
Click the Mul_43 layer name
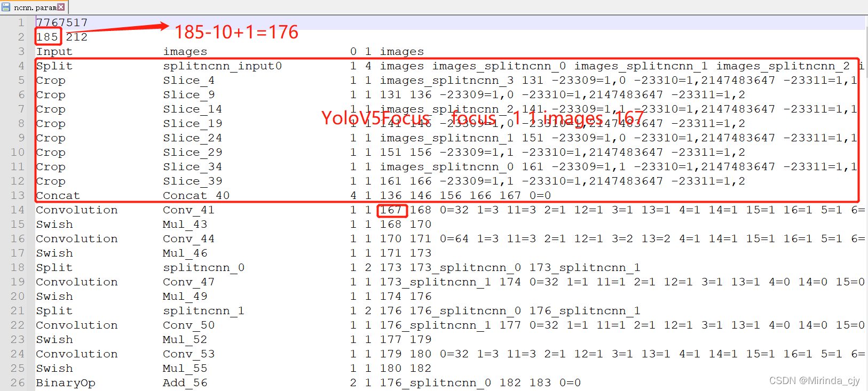point(185,224)
